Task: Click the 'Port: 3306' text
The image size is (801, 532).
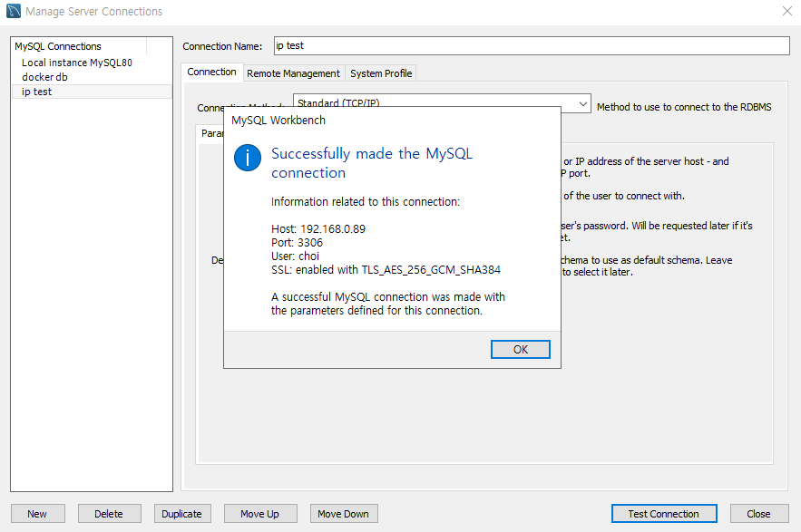Action: click(297, 243)
